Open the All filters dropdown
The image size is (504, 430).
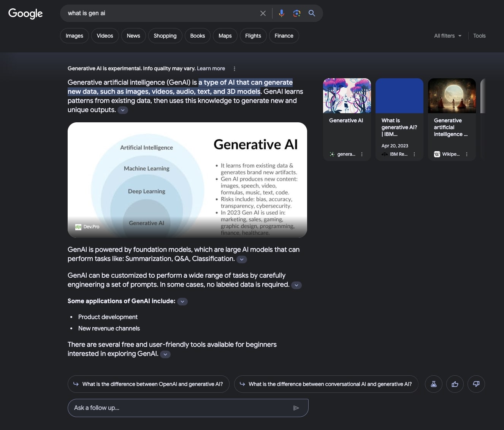coord(448,36)
